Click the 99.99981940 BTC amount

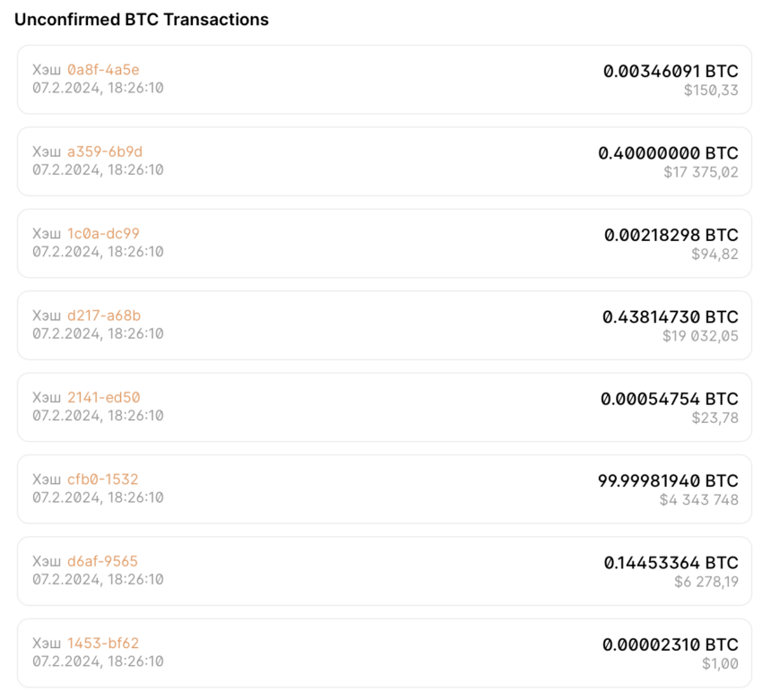668,481
